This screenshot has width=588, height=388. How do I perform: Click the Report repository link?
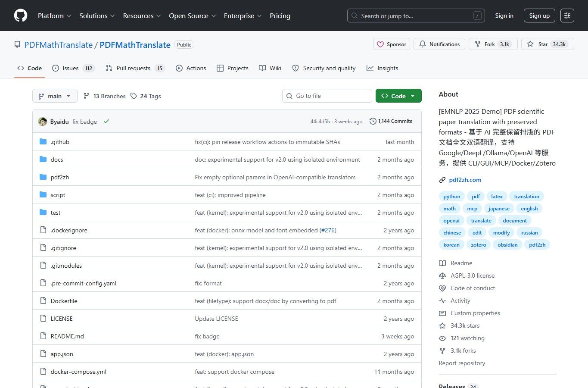pos(462,363)
